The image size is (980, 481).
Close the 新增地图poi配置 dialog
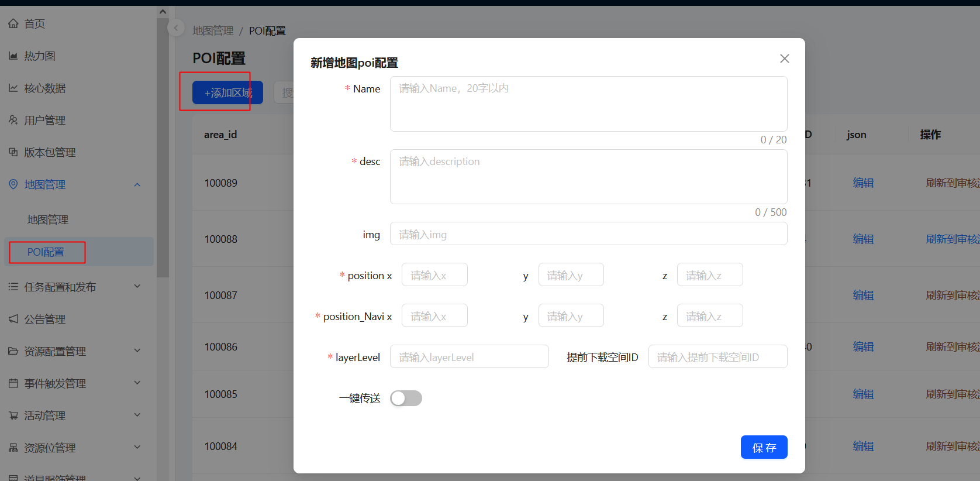[785, 59]
